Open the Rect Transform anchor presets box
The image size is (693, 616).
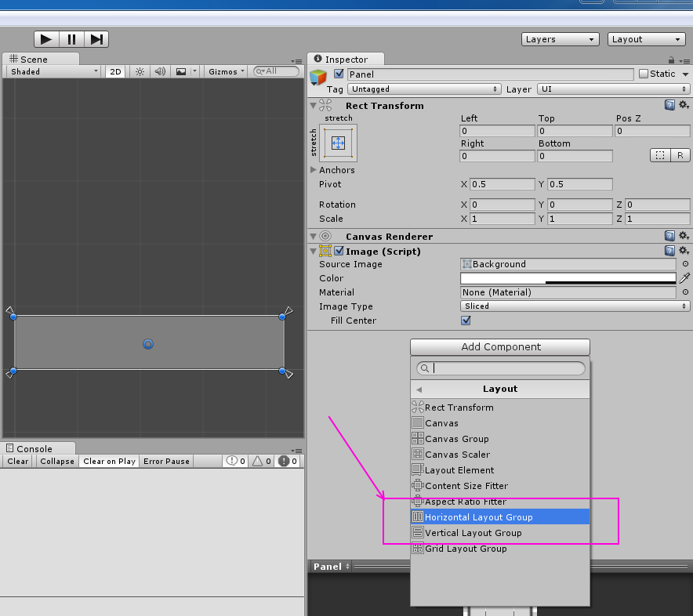coord(338,143)
